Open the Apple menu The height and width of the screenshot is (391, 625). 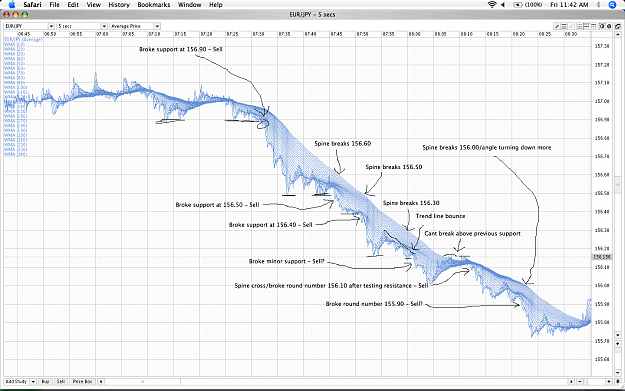click(12, 5)
